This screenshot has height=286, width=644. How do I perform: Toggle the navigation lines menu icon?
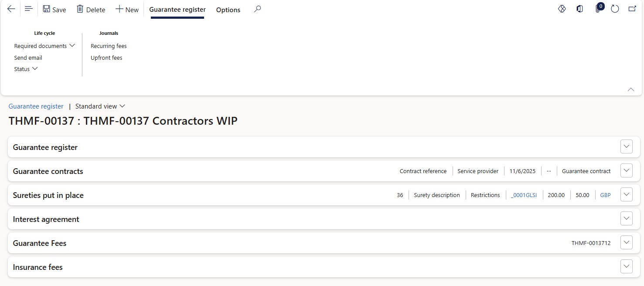tap(29, 9)
